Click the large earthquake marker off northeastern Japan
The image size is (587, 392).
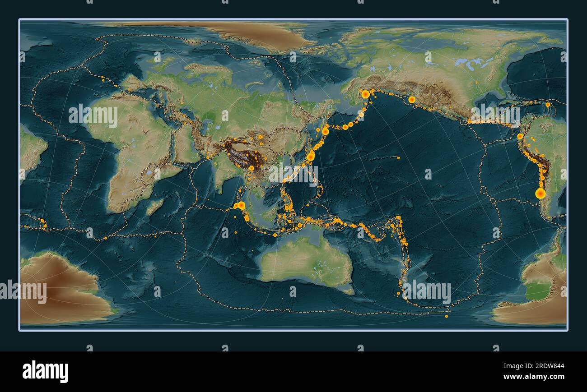click(x=311, y=157)
